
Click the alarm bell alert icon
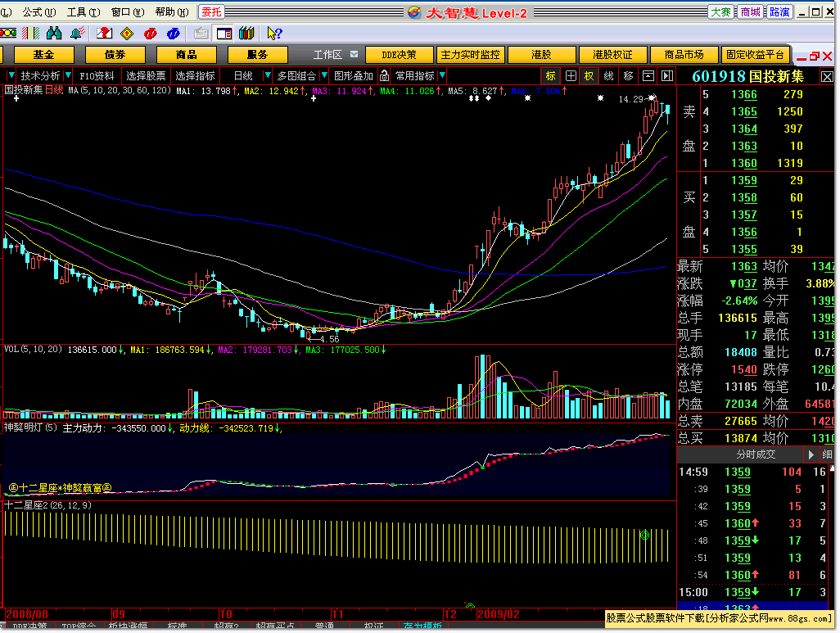pos(78,34)
